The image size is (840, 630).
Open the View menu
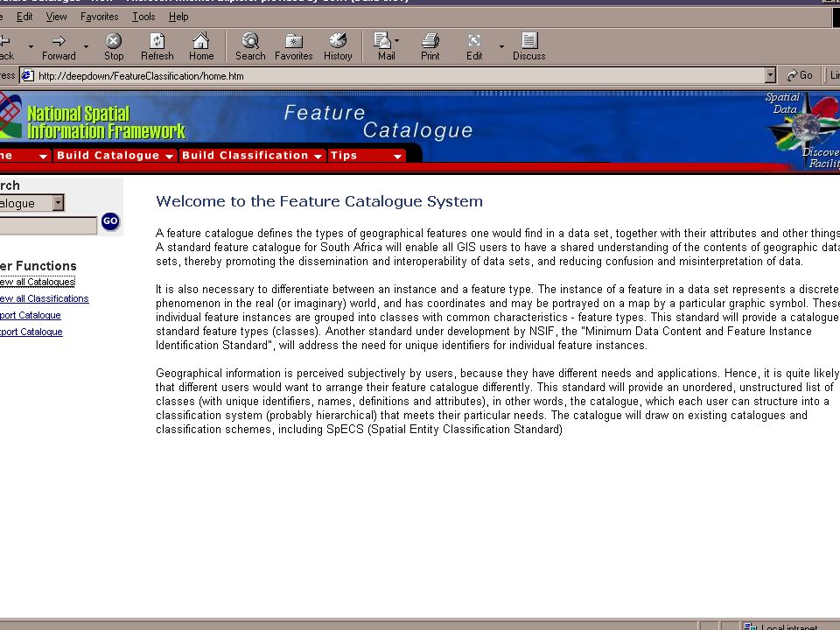coord(56,17)
